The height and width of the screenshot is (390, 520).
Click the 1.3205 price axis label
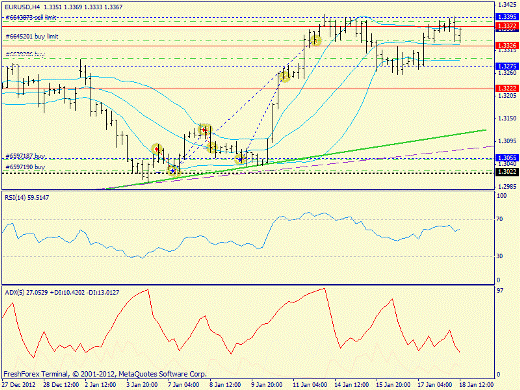[x=507, y=96]
